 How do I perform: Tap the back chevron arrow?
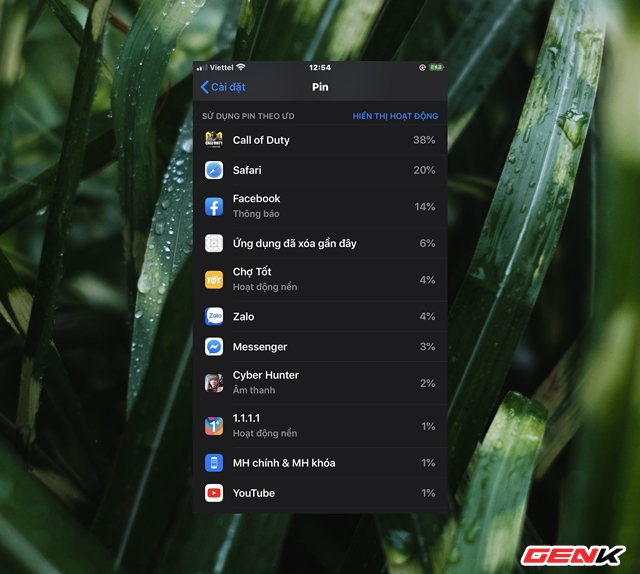click(x=205, y=87)
